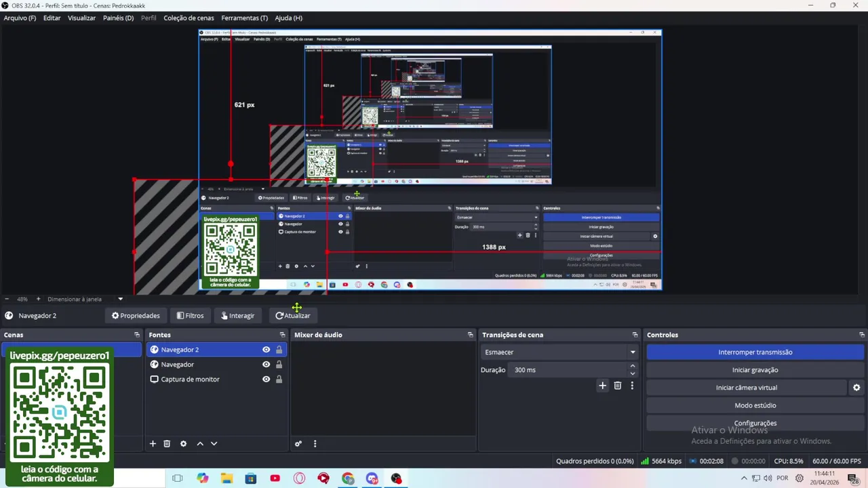Remove the scene transition with trash icon
Image resolution: width=868 pixels, height=488 pixels.
click(x=618, y=386)
